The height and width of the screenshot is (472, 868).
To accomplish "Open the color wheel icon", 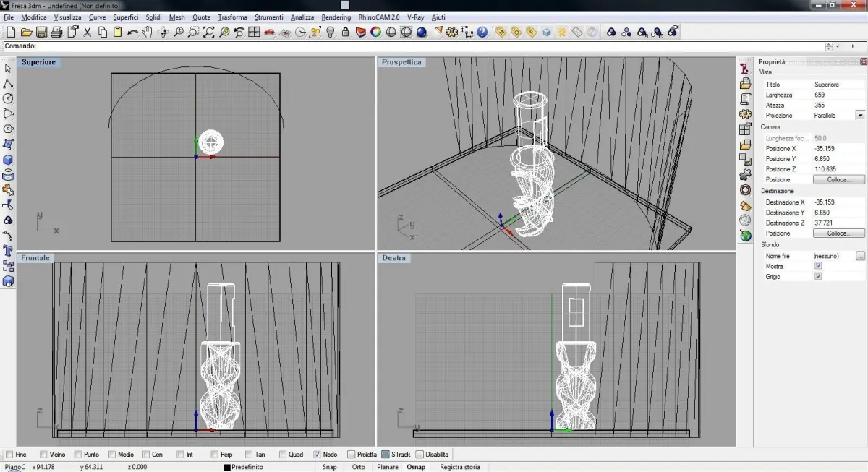I will (x=375, y=32).
